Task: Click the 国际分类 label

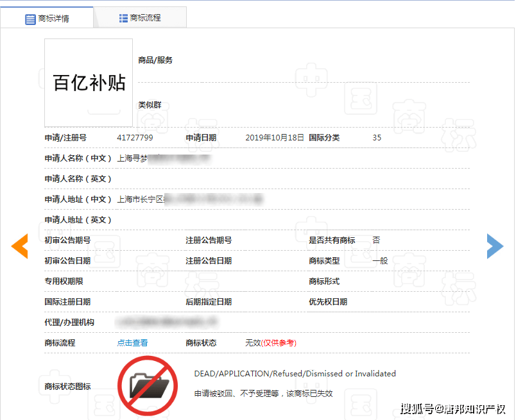Action: [x=324, y=137]
